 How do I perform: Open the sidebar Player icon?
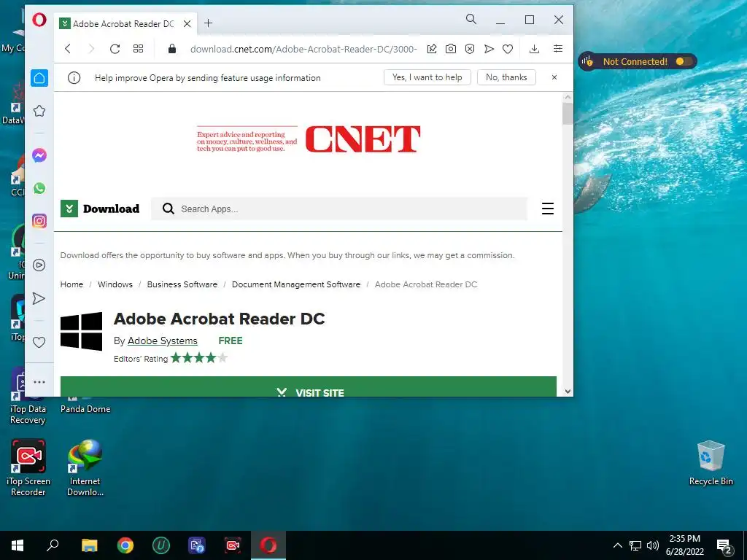click(39, 265)
